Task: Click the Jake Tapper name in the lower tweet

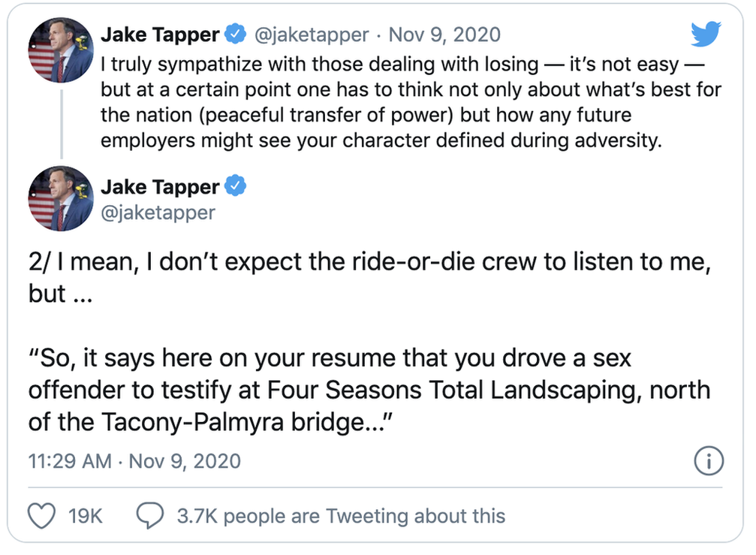Action: (x=160, y=186)
